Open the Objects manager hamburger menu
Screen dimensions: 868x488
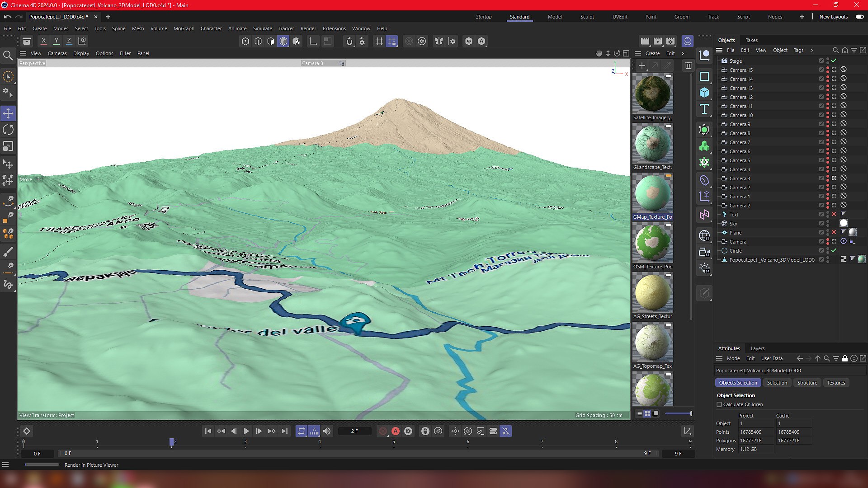[719, 50]
